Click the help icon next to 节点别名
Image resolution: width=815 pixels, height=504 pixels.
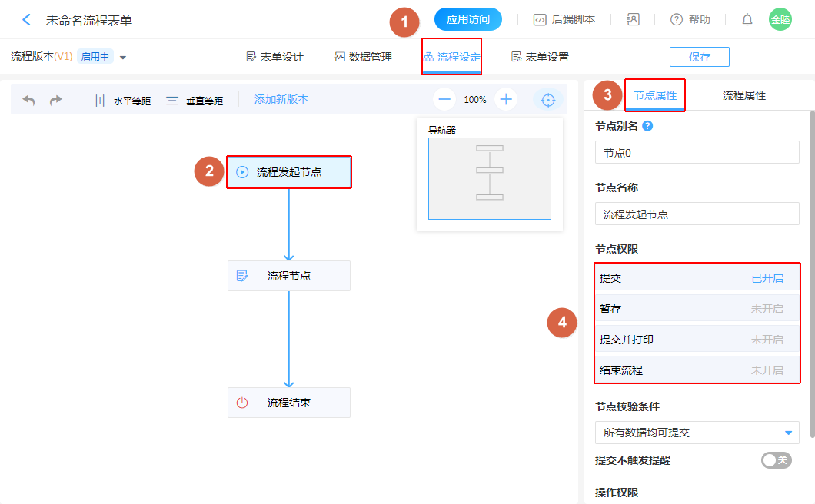click(647, 126)
